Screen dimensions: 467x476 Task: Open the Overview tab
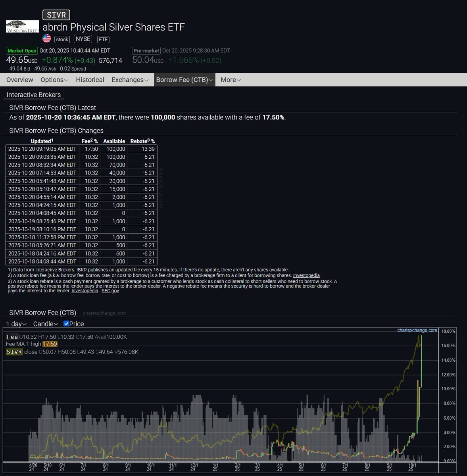coord(20,80)
